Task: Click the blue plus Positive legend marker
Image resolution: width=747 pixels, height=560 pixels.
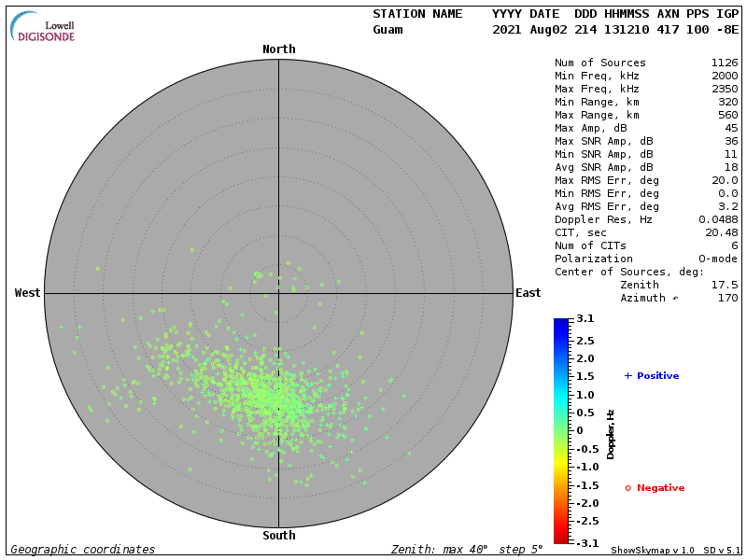Action: [627, 375]
